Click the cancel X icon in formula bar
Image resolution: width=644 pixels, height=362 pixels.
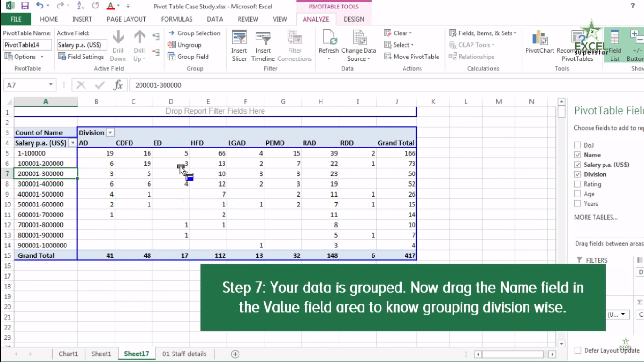(81, 85)
